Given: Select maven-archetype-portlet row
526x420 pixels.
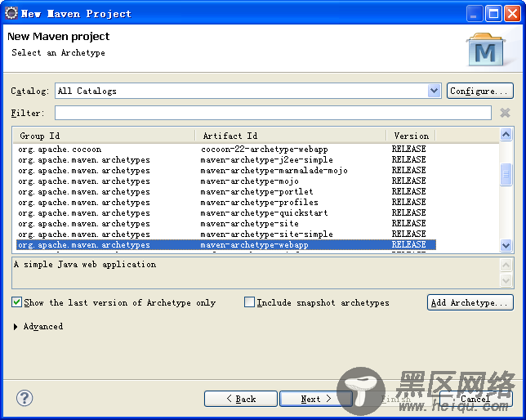Looking at the screenshot, I should point(226,192).
